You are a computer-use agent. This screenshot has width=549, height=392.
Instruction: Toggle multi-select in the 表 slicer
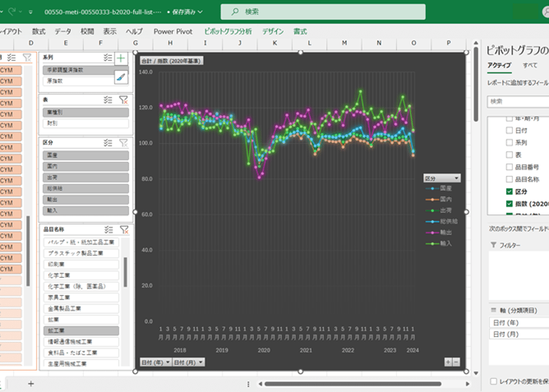[108, 100]
